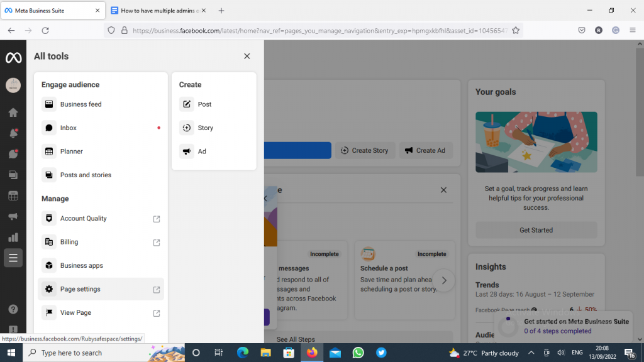Viewport: 644px width, 362px height.
Task: Go to Home via sidebar house icon
Action: pyautogui.click(x=13, y=112)
